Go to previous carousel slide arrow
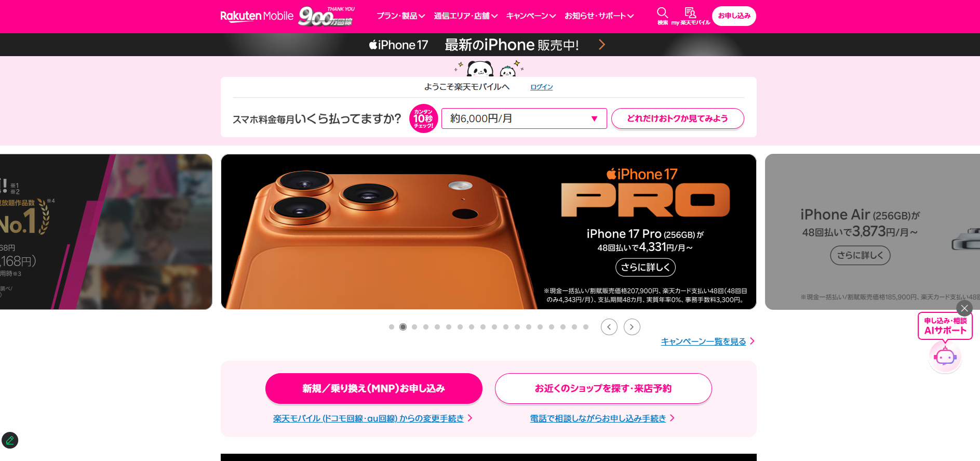 pos(609,327)
